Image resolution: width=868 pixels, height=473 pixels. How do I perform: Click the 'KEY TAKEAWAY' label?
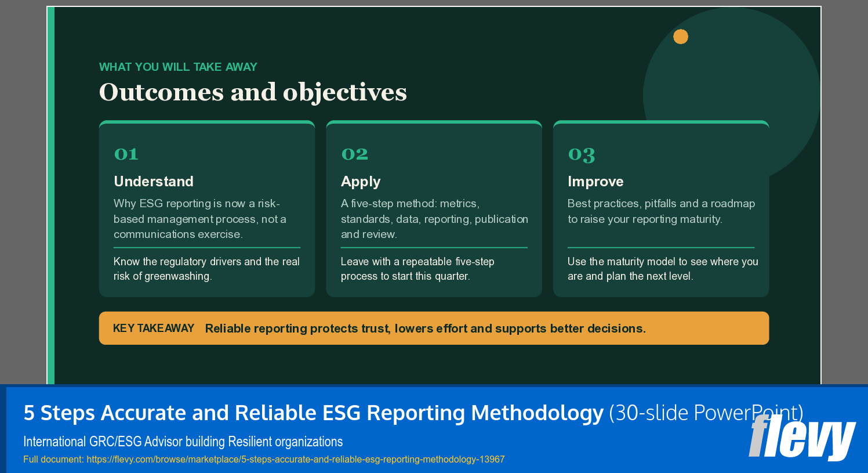154,328
